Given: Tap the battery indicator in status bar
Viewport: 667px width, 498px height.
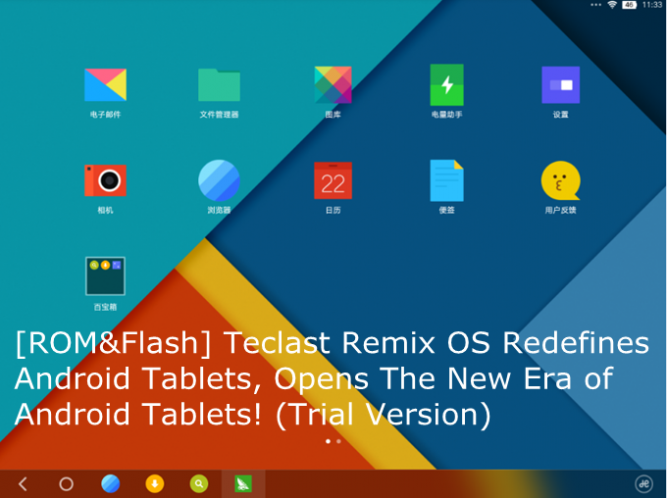Looking at the screenshot, I should [629, 5].
